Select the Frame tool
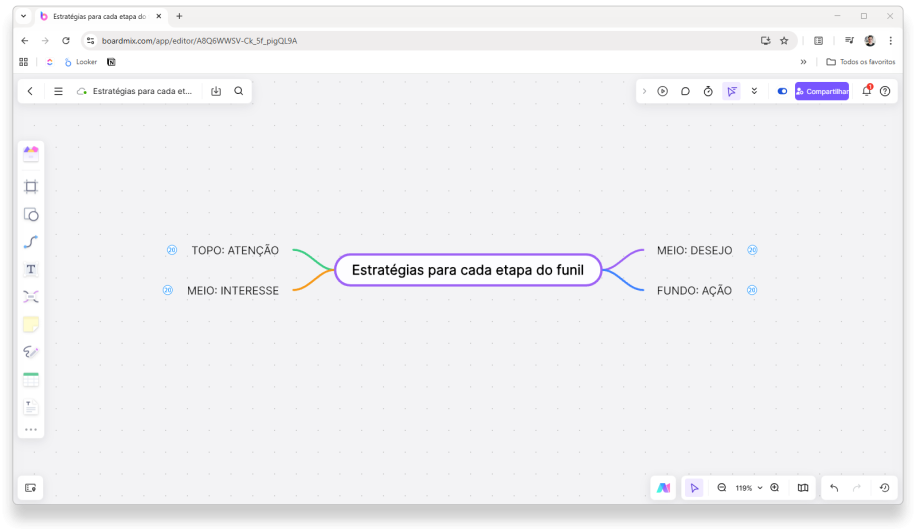The height and width of the screenshot is (529, 920). pos(31,186)
